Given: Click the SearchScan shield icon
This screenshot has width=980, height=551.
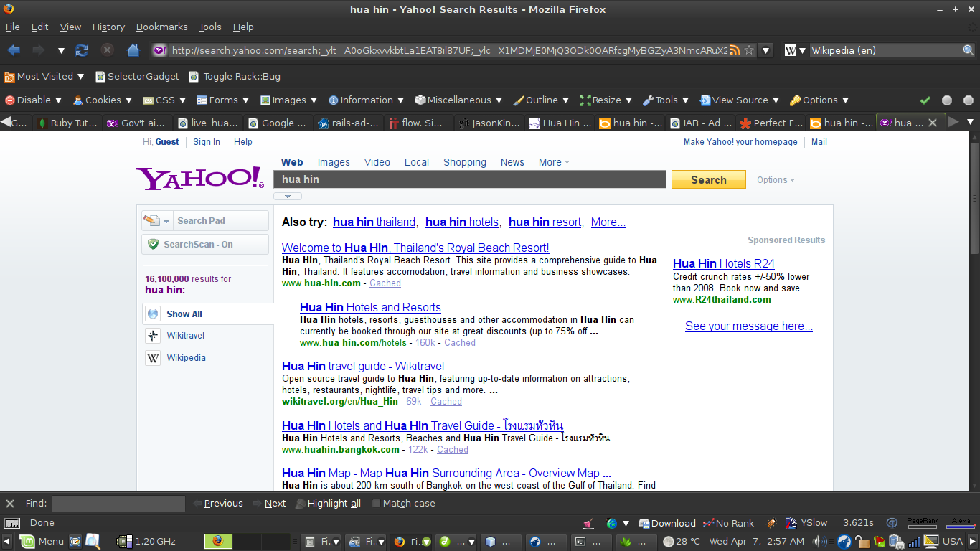Looking at the screenshot, I should coord(153,244).
